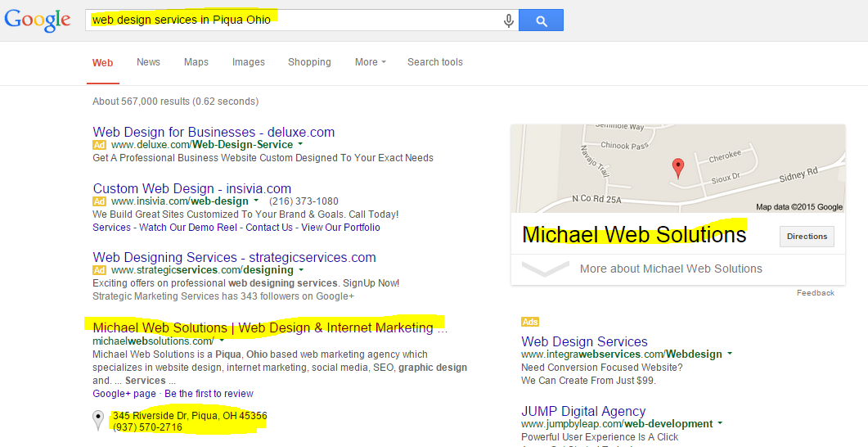Select the Web tab
868x447 pixels.
102,62
